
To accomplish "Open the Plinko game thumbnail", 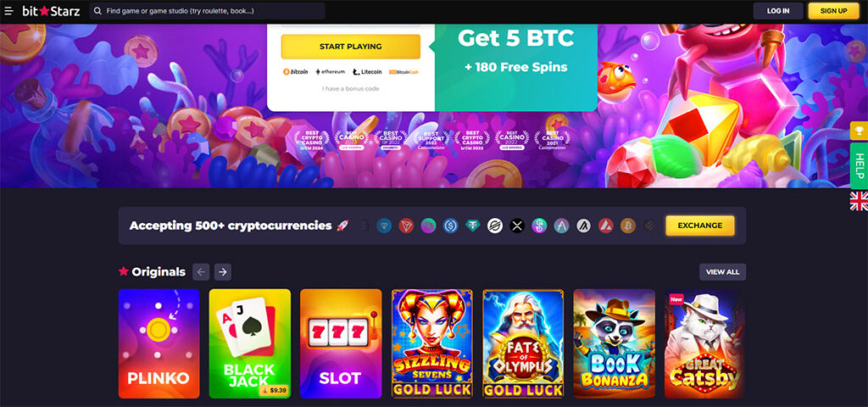I will pos(159,343).
